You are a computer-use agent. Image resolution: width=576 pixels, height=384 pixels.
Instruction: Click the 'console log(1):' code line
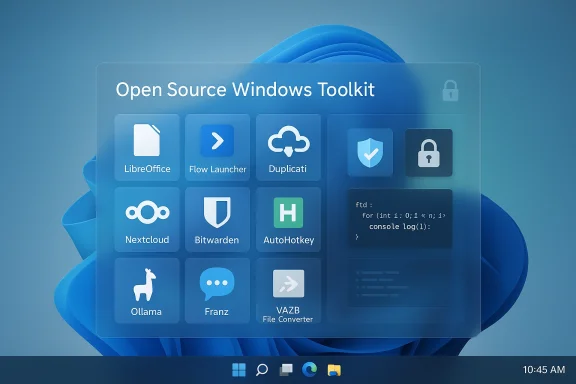pyautogui.click(x=400, y=226)
